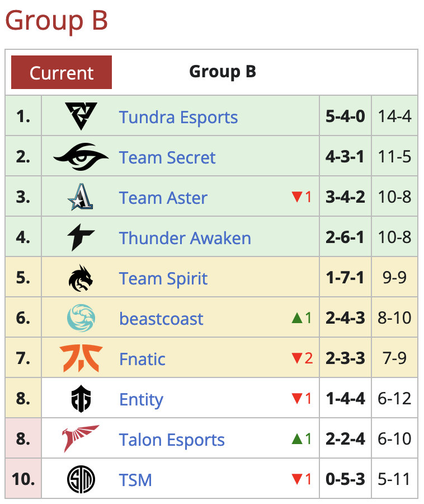Click the orange Fnatic logo

coord(81,358)
